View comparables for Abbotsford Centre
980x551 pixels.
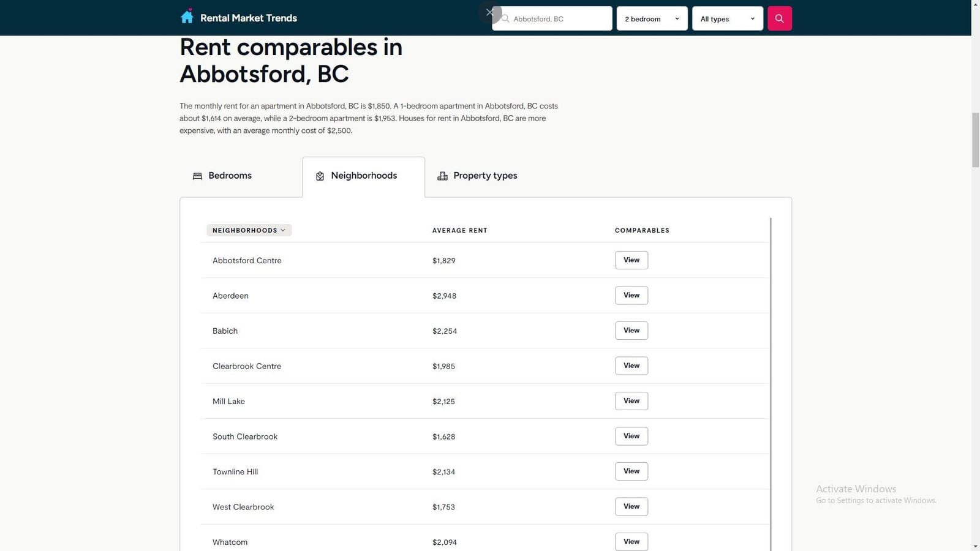[x=631, y=260]
